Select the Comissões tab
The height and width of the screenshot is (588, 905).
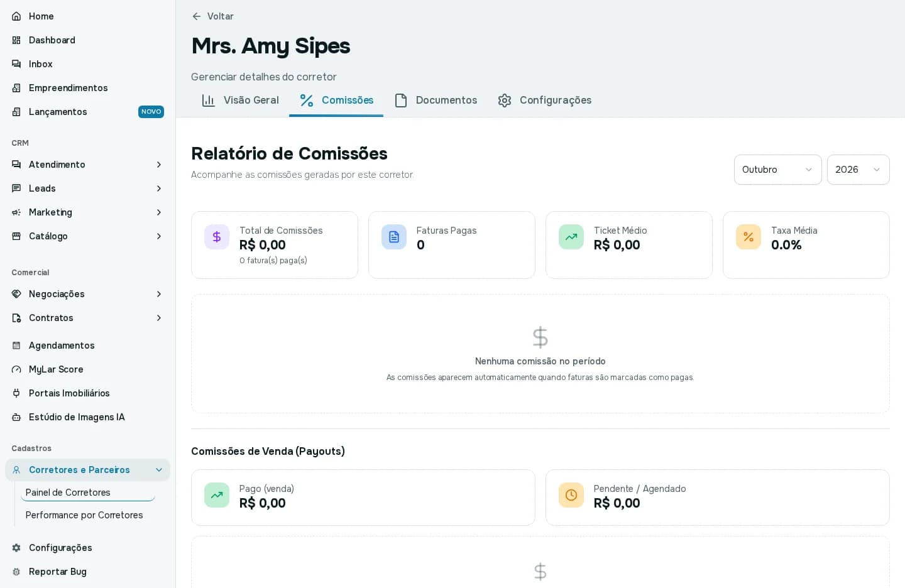coord(336,101)
